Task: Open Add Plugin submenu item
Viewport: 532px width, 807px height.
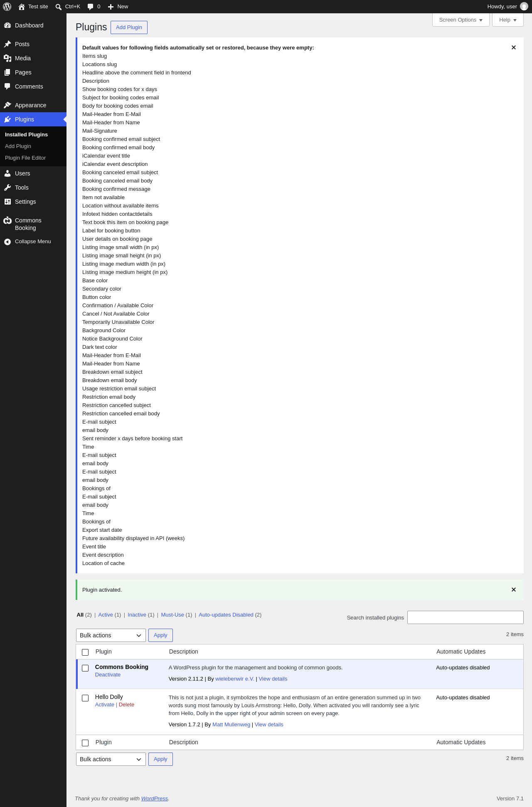Action: (x=18, y=146)
